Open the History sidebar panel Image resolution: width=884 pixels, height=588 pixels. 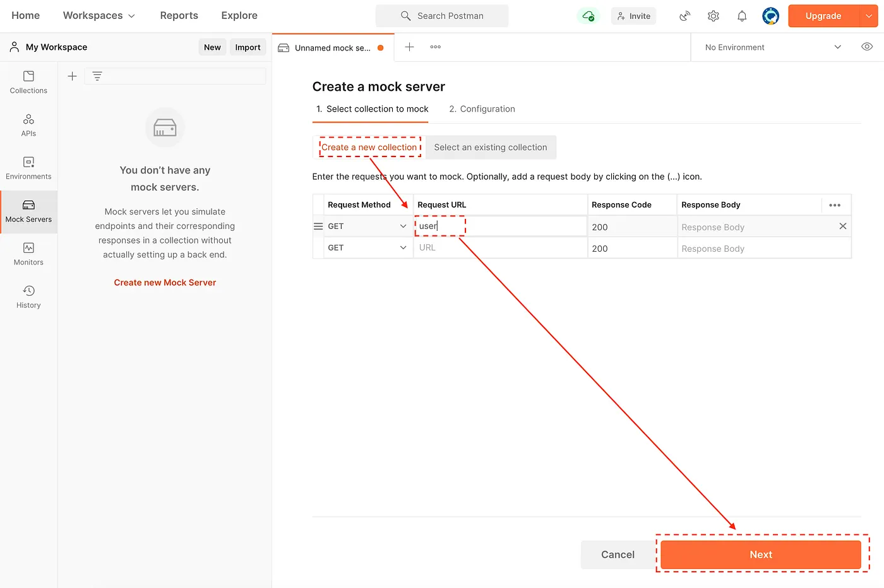tap(28, 297)
